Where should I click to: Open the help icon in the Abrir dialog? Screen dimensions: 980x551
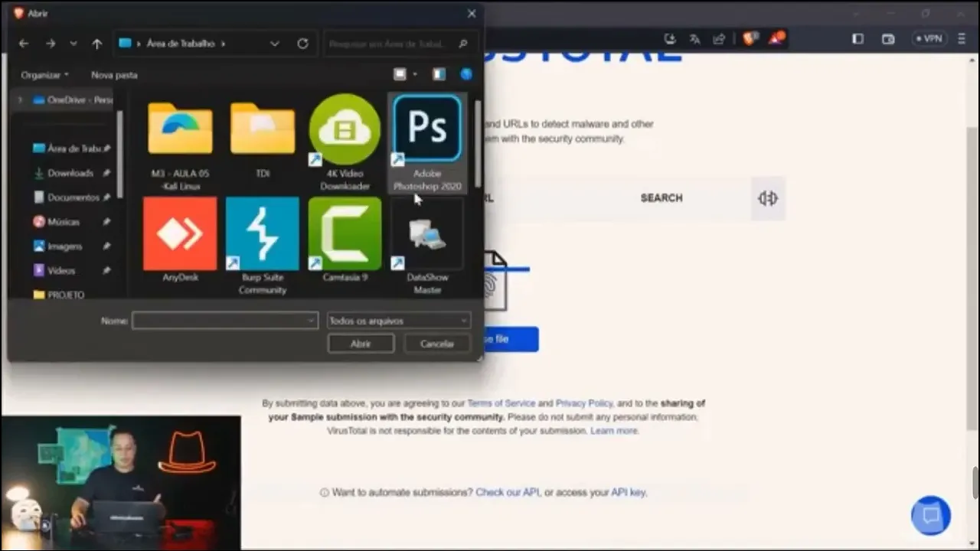[x=466, y=74]
